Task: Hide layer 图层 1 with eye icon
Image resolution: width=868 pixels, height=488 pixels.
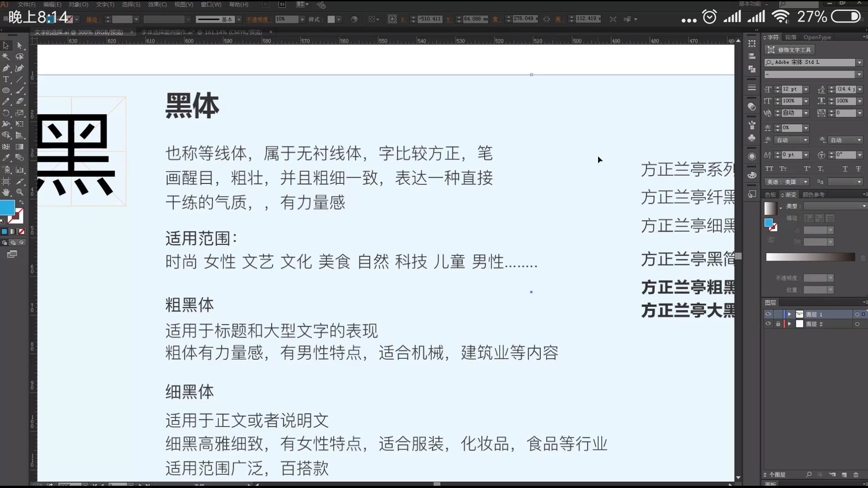Action: coord(768,314)
